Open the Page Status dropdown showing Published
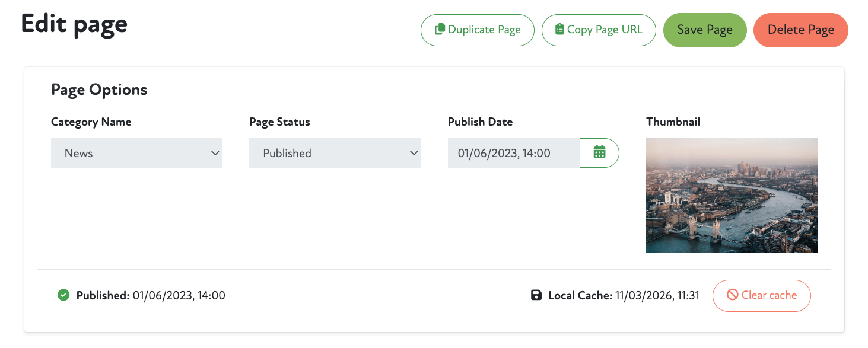 pyautogui.click(x=335, y=153)
